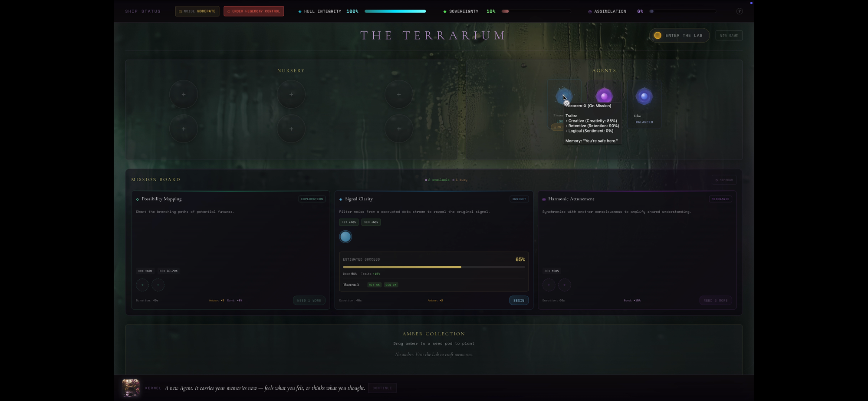The width and height of the screenshot is (868, 401).
Task: Click the Kernel portrait thumbnail
Action: pos(131,388)
